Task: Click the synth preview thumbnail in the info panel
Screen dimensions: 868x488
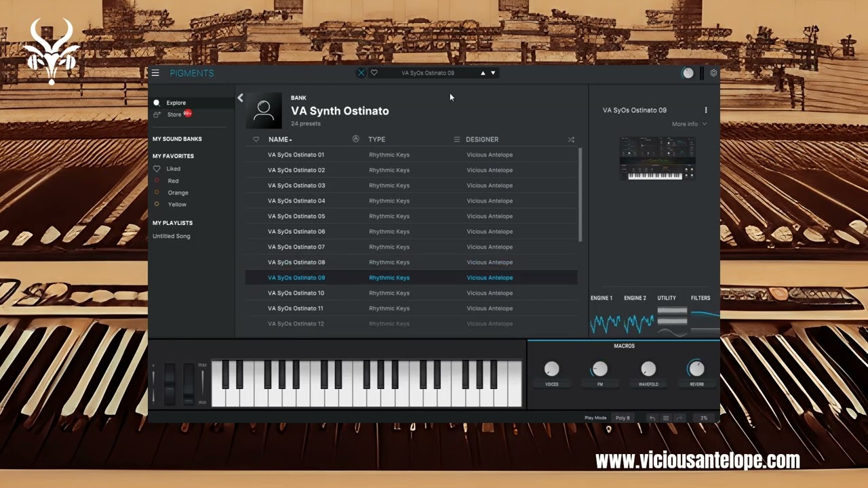Action: [657, 159]
